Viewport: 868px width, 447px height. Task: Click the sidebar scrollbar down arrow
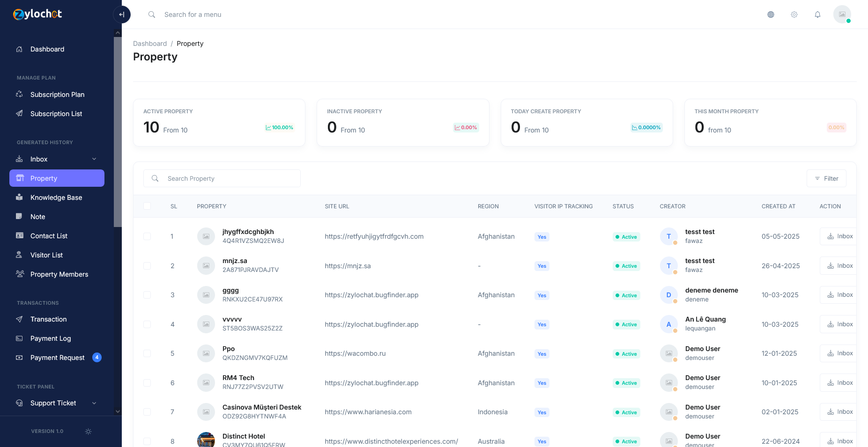[118, 411]
